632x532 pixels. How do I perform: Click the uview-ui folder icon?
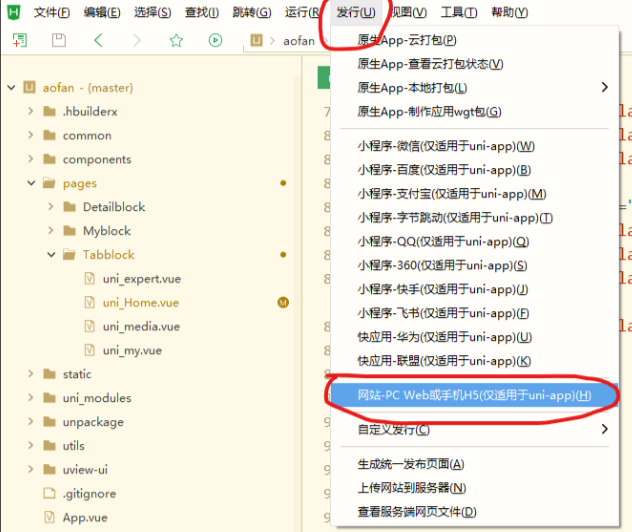tap(49, 470)
